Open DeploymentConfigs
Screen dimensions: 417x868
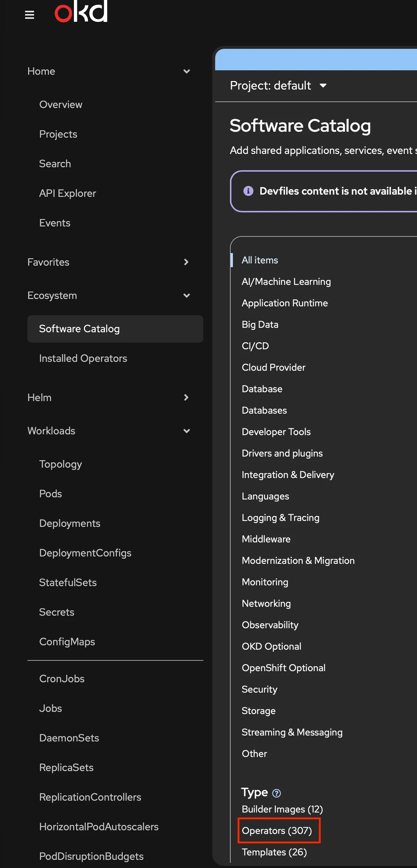pos(85,553)
